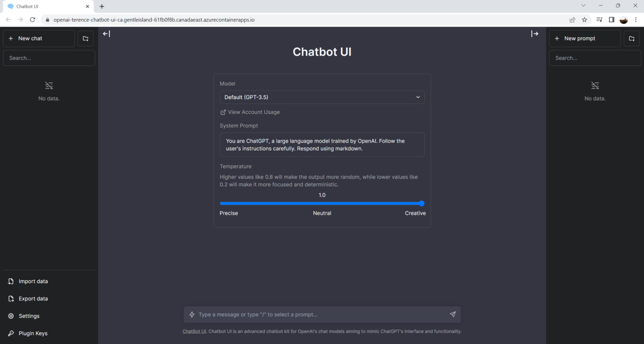Collapse the left chat sidebar
This screenshot has height=344, width=644.
pos(106,34)
